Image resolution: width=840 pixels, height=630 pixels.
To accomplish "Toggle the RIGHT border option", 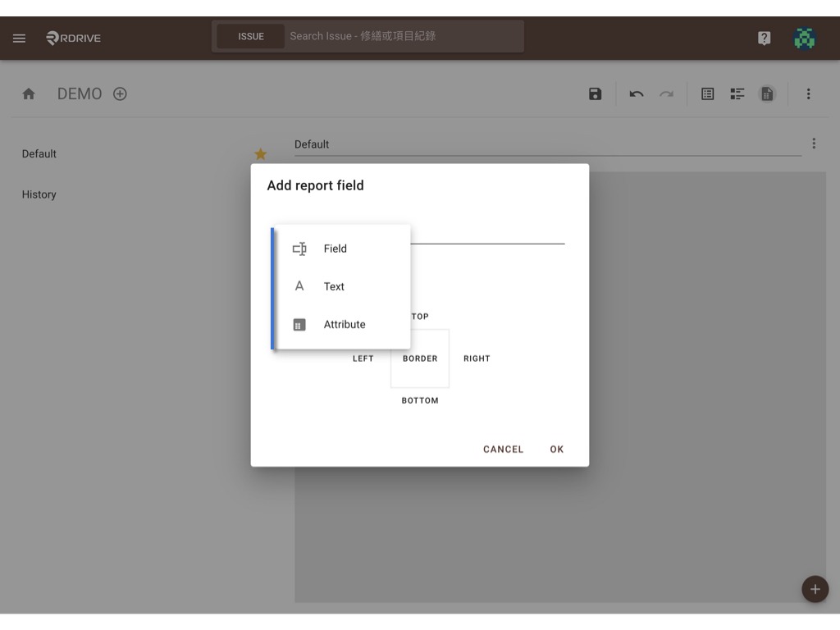I will [x=477, y=358].
